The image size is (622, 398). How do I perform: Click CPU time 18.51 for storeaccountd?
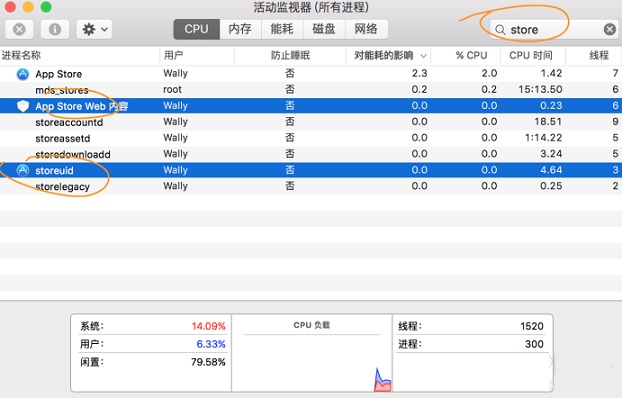[548, 121]
